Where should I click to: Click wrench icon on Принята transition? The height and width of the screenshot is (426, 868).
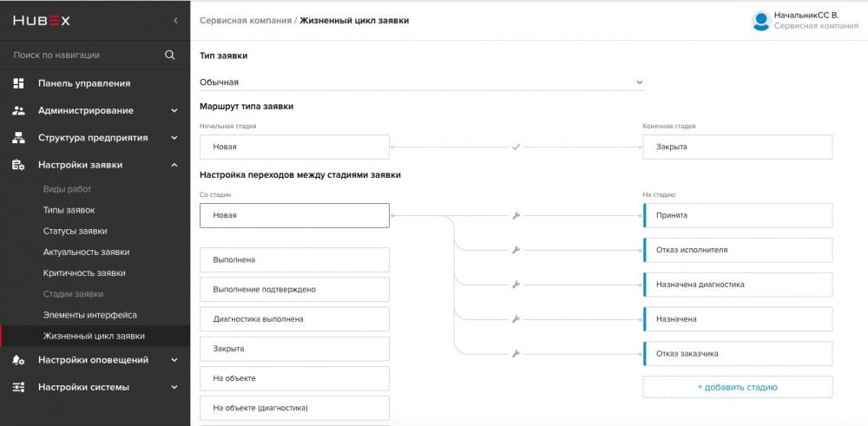516,216
